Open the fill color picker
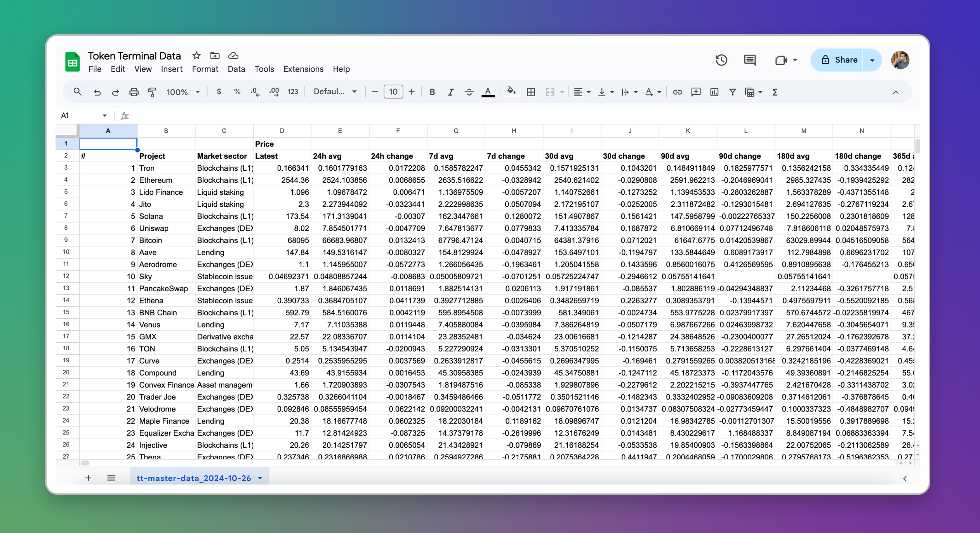The width and height of the screenshot is (980, 533). click(x=512, y=92)
